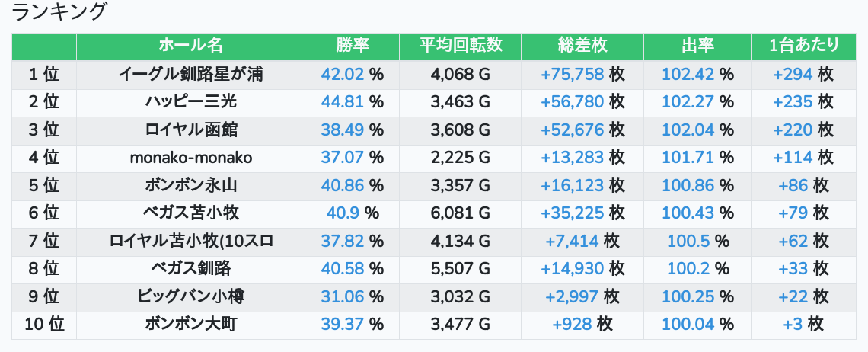
Task: Click the ランキング heading
Action: point(60,12)
